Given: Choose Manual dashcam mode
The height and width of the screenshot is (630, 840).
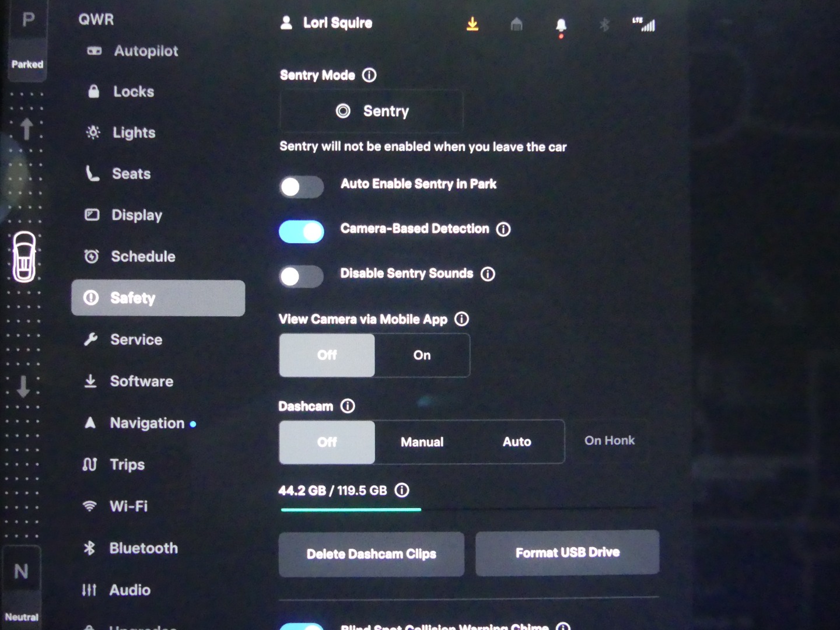Looking at the screenshot, I should point(422,442).
